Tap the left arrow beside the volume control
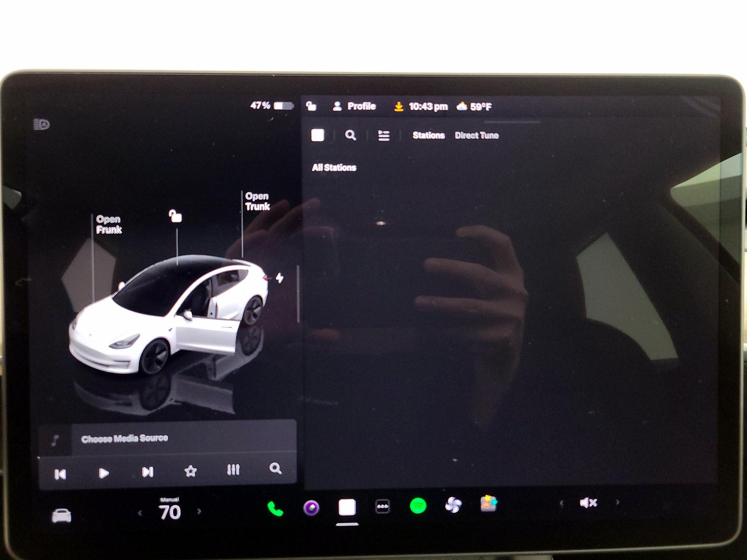Image resolution: width=747 pixels, height=560 pixels. pyautogui.click(x=561, y=502)
